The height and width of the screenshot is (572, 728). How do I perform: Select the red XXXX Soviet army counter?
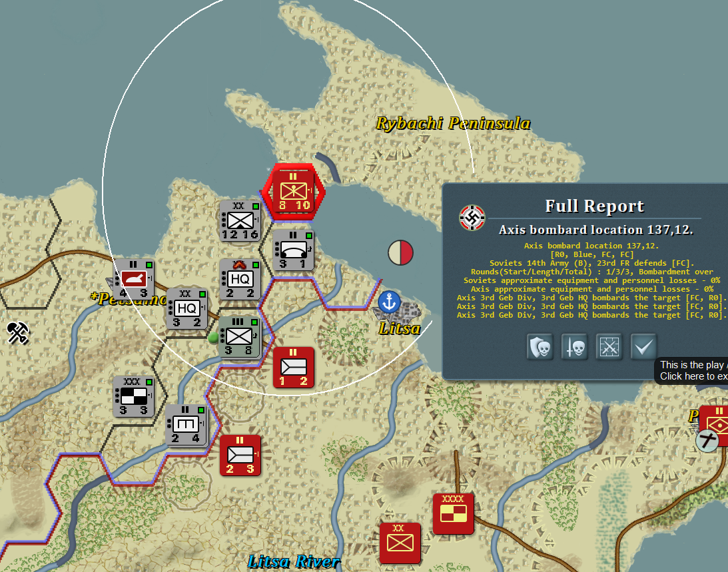453,514
